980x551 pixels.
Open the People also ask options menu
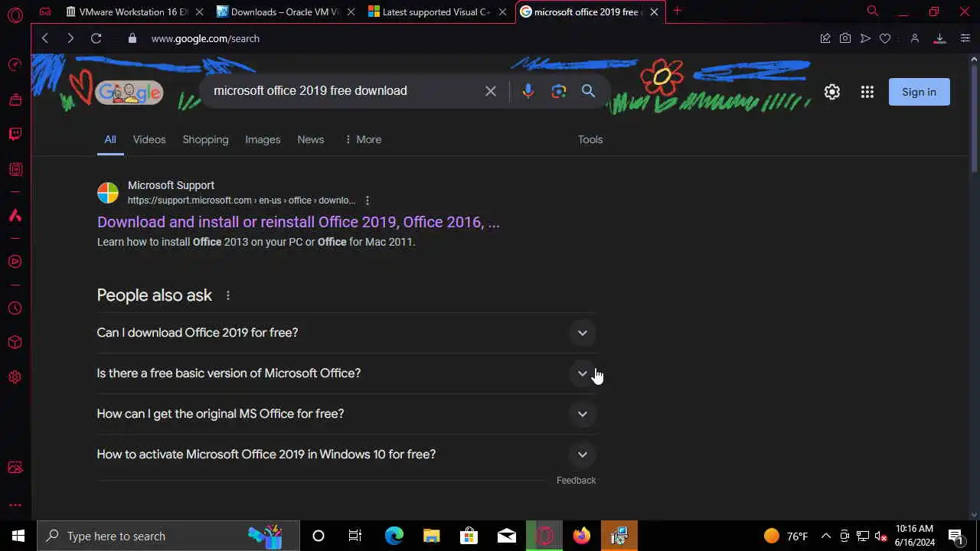[227, 295]
